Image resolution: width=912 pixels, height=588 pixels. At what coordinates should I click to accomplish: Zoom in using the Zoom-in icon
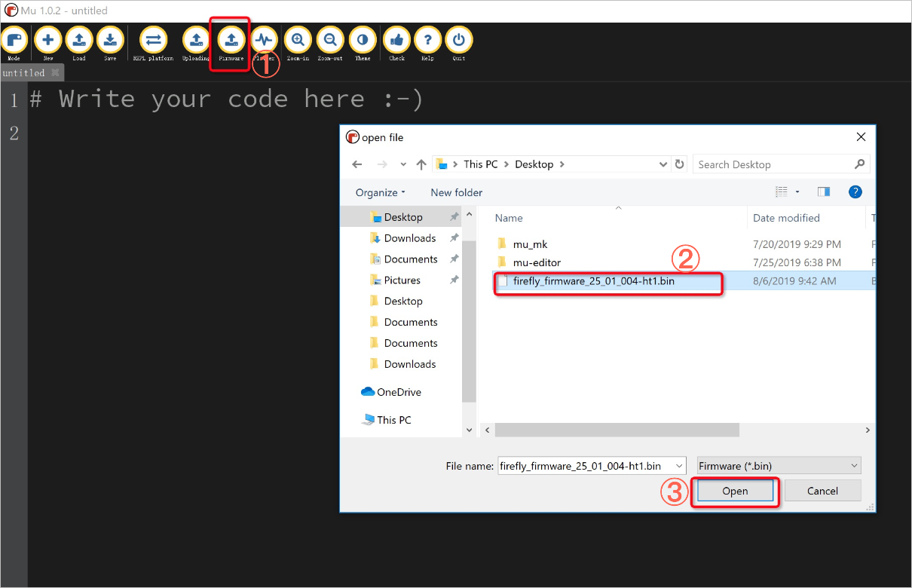point(298,40)
